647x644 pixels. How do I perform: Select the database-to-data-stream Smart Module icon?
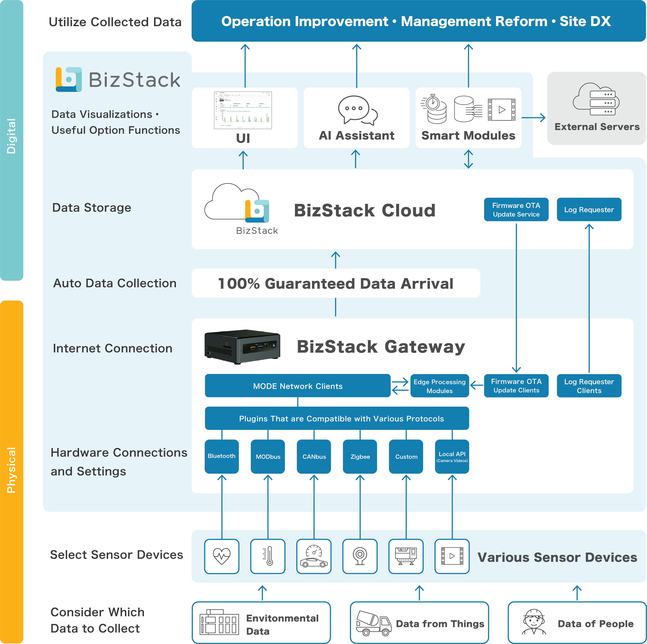pos(468,109)
